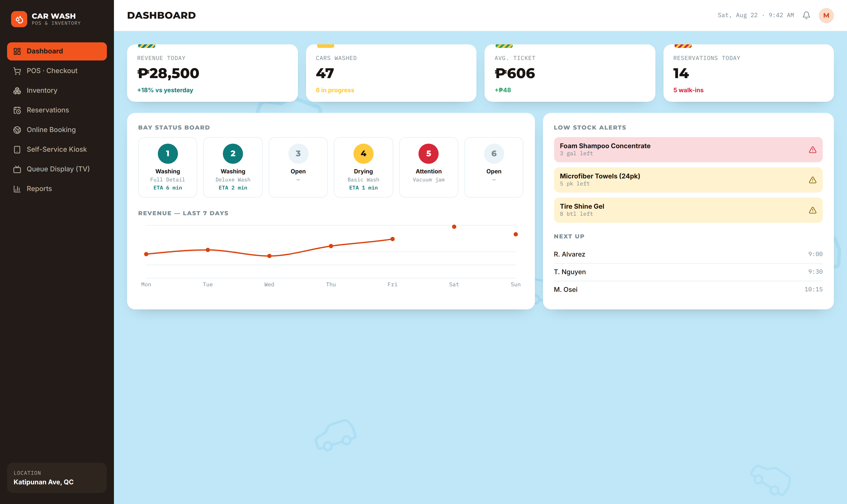
Task: Click the Wednesday point on revenue chart
Action: 269,256
